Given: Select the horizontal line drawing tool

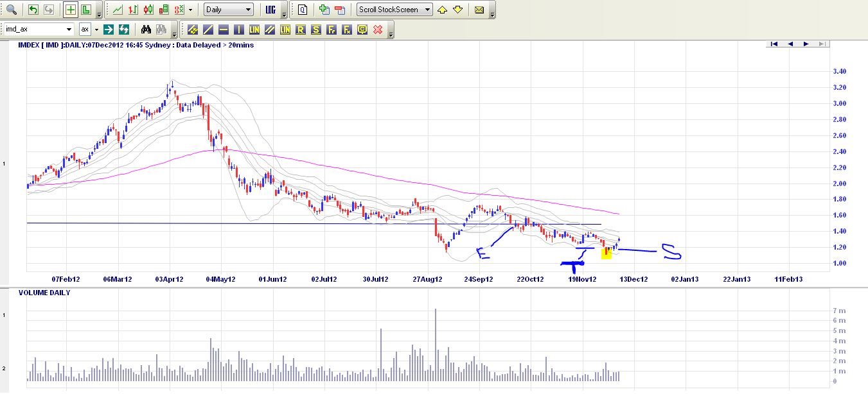Looking at the screenshot, I should click(224, 29).
